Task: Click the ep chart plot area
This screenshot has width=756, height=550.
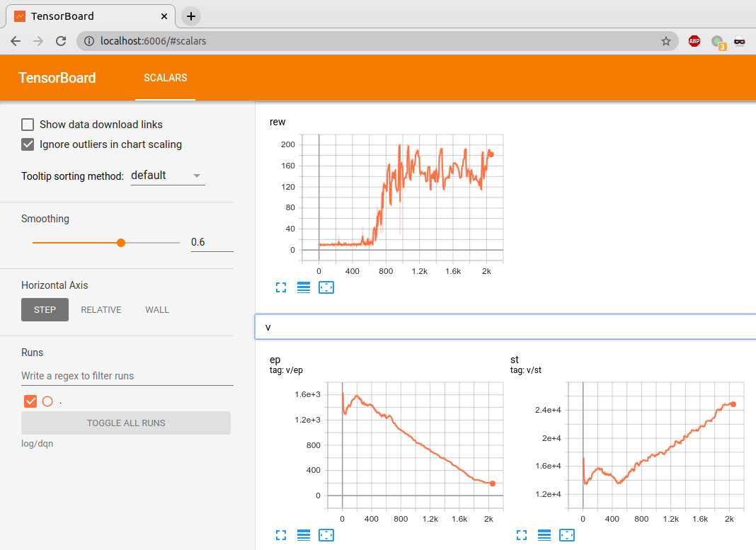Action: click(415, 446)
